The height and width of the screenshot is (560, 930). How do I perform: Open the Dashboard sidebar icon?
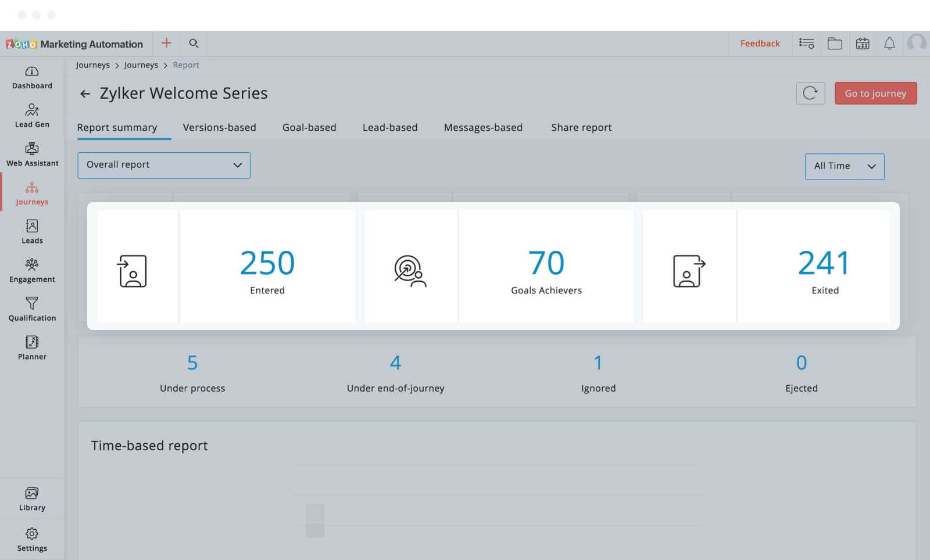coord(32,77)
